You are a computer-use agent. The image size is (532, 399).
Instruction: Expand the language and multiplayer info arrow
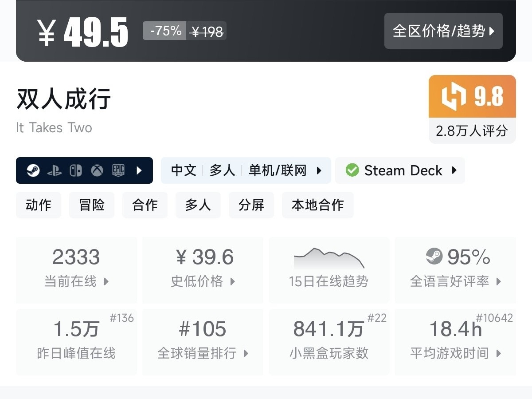319,170
